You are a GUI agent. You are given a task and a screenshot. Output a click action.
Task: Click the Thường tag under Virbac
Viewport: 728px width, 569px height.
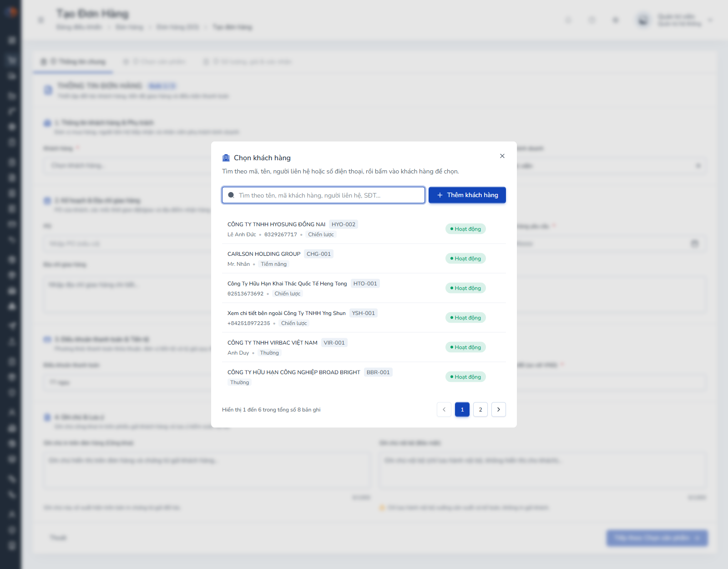(x=269, y=353)
